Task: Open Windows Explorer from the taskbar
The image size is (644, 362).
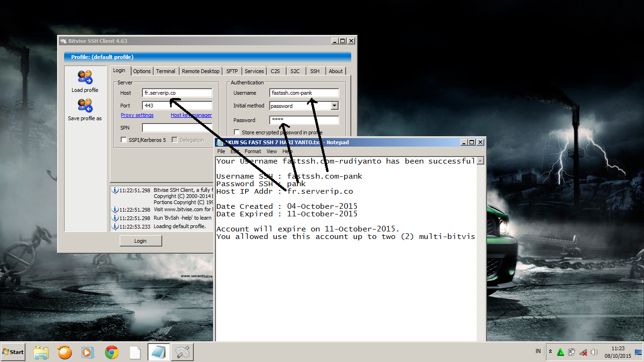Action: [41, 352]
